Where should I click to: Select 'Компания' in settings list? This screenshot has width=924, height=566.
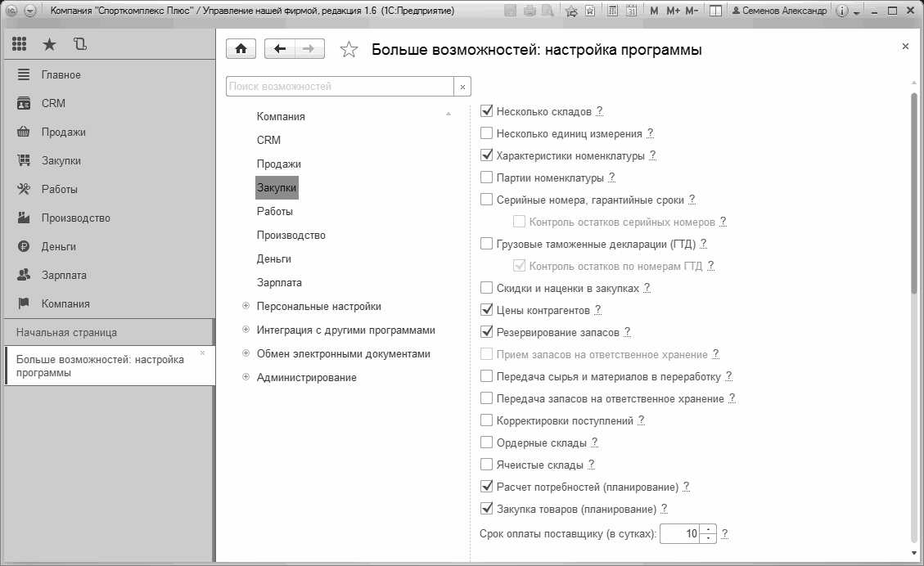point(281,117)
